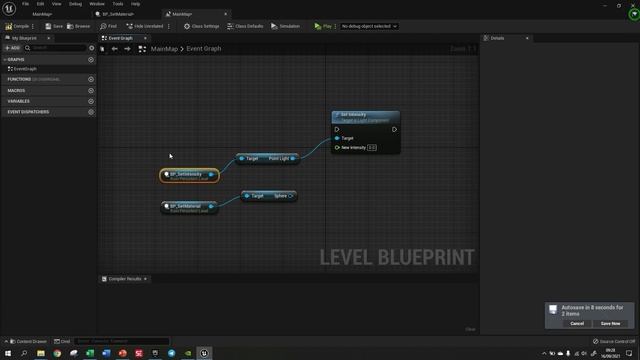The width and height of the screenshot is (640, 360).
Task: Open the Window menu
Action: [x=97, y=4]
